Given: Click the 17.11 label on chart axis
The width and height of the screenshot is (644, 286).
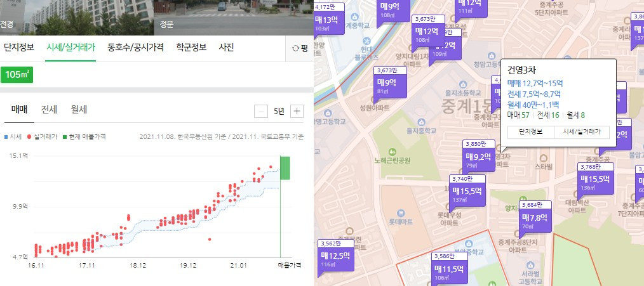Looking at the screenshot, I should point(86,266).
